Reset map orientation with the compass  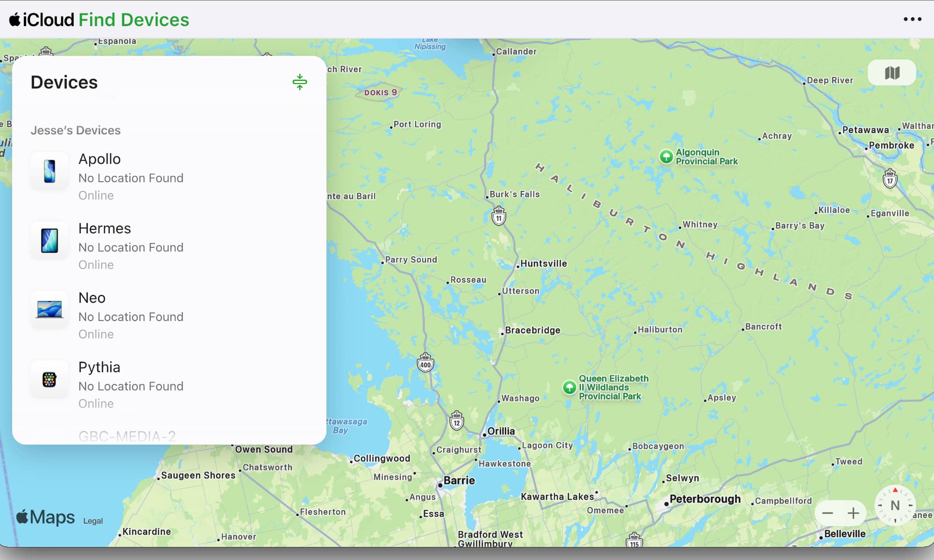pyautogui.click(x=895, y=505)
